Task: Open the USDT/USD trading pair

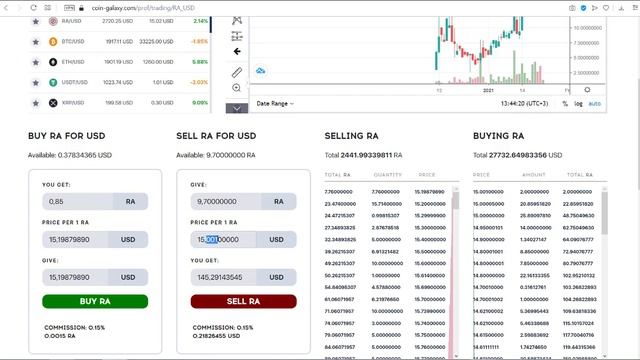Action: [119, 82]
